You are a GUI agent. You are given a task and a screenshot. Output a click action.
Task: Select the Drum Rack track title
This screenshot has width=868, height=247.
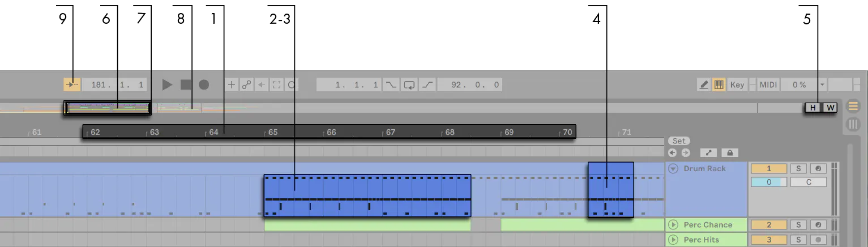[x=704, y=168]
